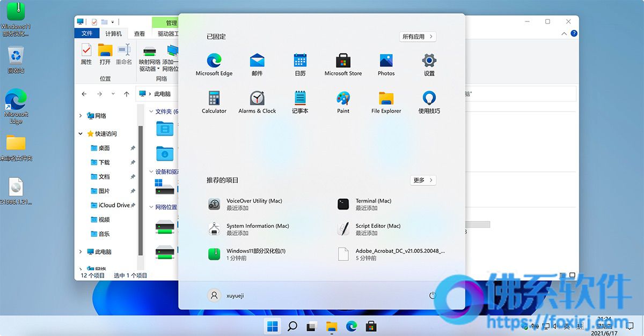Collapse the 快速访问 tree node
The image size is (644, 336).
[x=80, y=134]
